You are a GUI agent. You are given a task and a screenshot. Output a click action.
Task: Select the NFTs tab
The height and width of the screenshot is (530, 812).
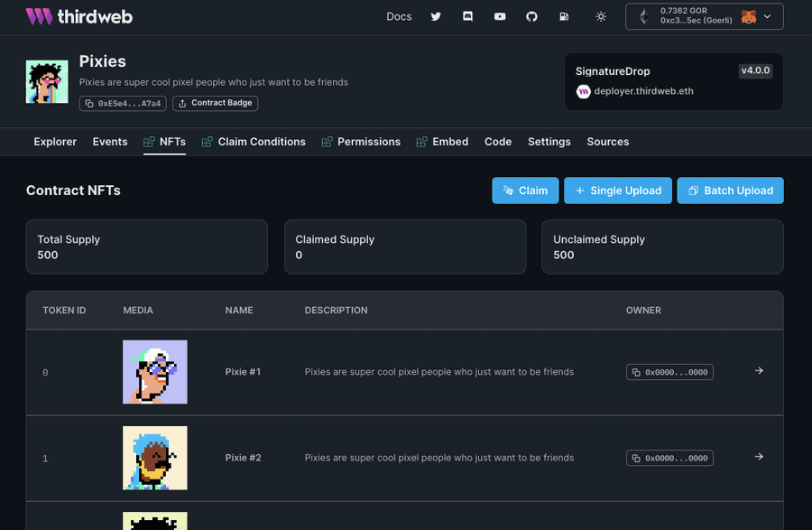click(x=165, y=142)
